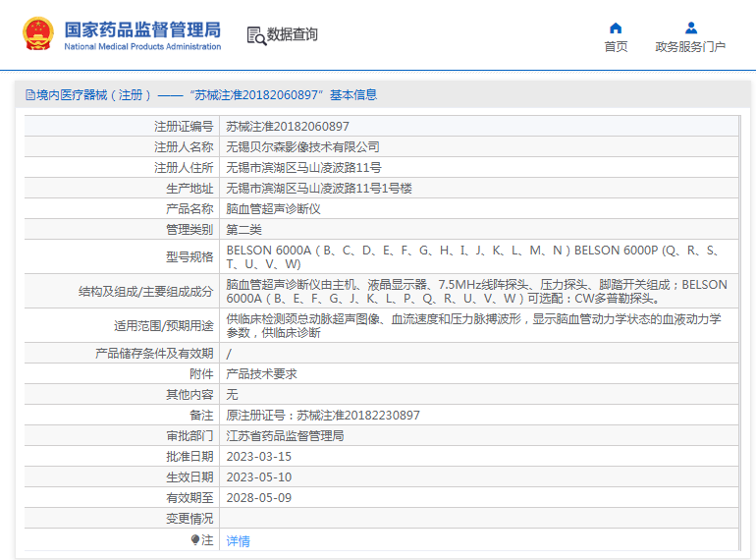Click the 备注 row label
This screenshot has width=756, height=560.
pyautogui.click(x=201, y=416)
